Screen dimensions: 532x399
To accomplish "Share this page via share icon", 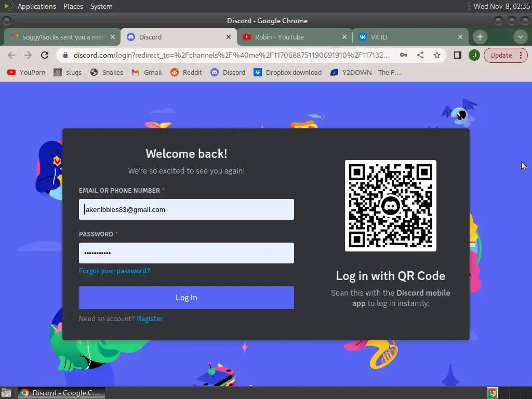I will (420, 55).
